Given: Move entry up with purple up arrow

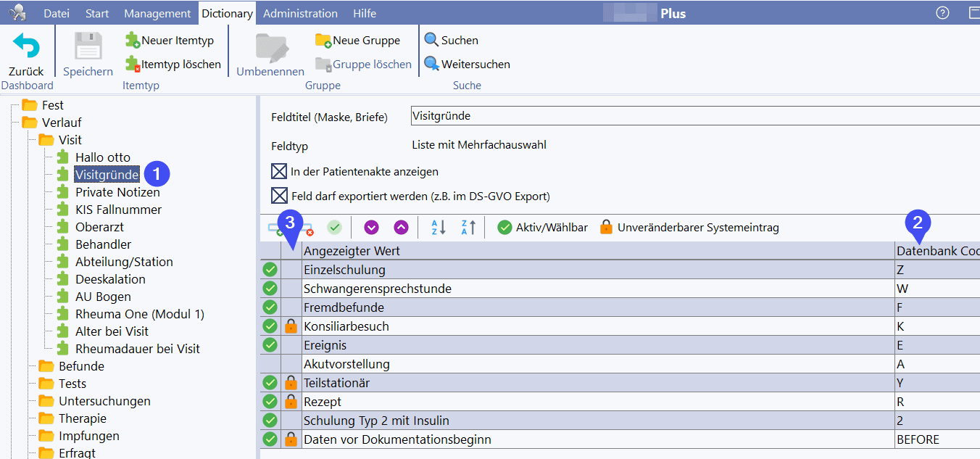Looking at the screenshot, I should (x=401, y=228).
